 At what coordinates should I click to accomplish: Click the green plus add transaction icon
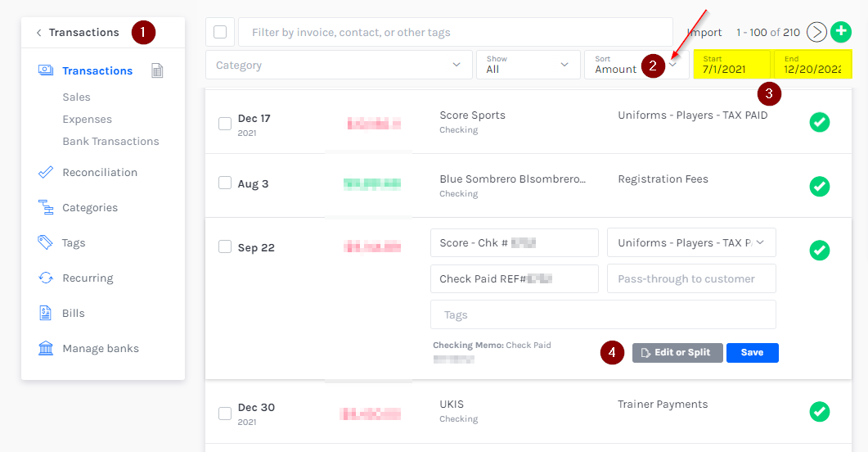point(841,32)
